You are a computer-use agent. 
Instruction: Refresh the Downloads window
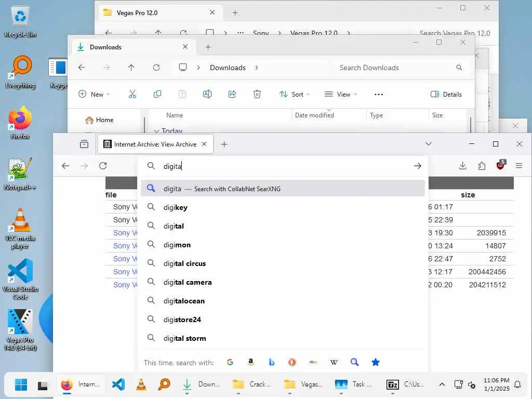[156, 68]
